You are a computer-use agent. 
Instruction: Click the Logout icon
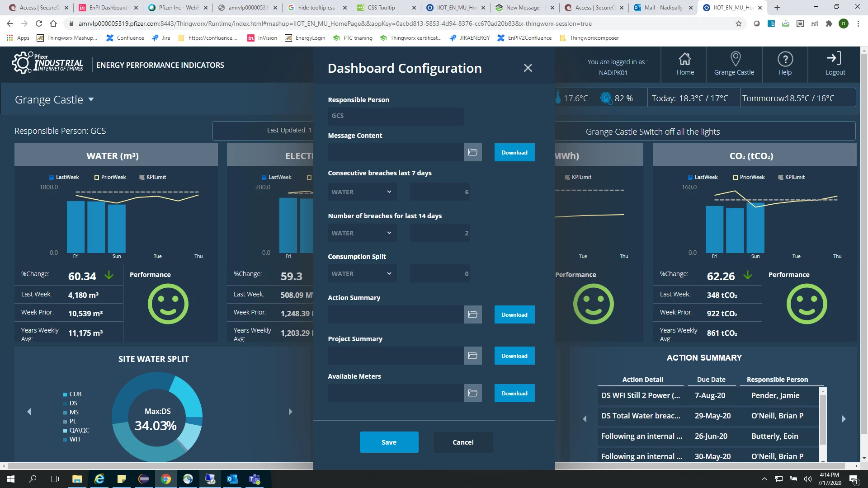[835, 58]
